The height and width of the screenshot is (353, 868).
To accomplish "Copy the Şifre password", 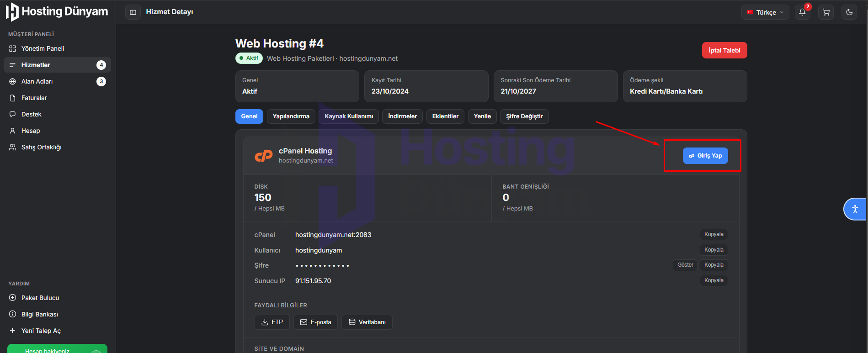I will click(714, 265).
